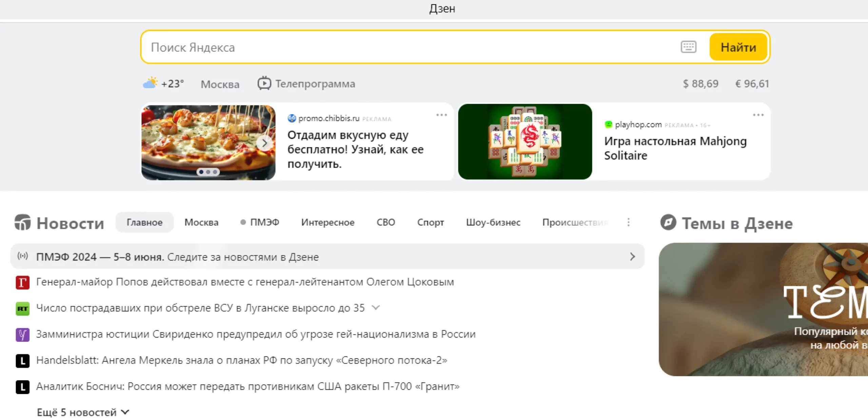Open the Mahjong Solitaire game thumbnail
The height and width of the screenshot is (418, 868).
click(x=525, y=142)
